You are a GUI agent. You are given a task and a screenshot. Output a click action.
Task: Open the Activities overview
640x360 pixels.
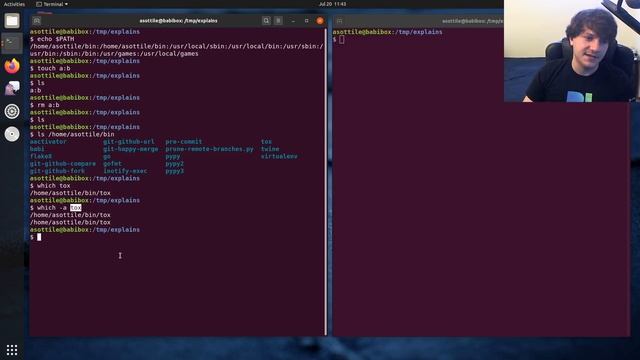click(14, 4)
